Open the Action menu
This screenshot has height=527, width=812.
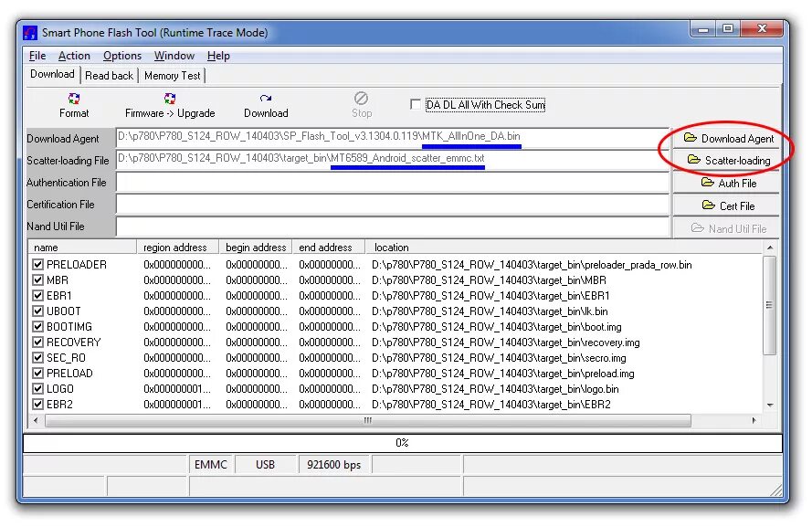[74, 56]
